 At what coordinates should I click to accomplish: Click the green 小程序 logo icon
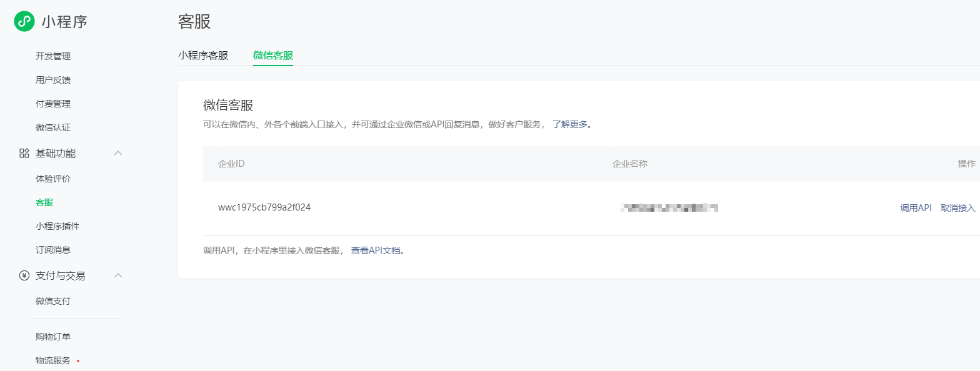24,21
